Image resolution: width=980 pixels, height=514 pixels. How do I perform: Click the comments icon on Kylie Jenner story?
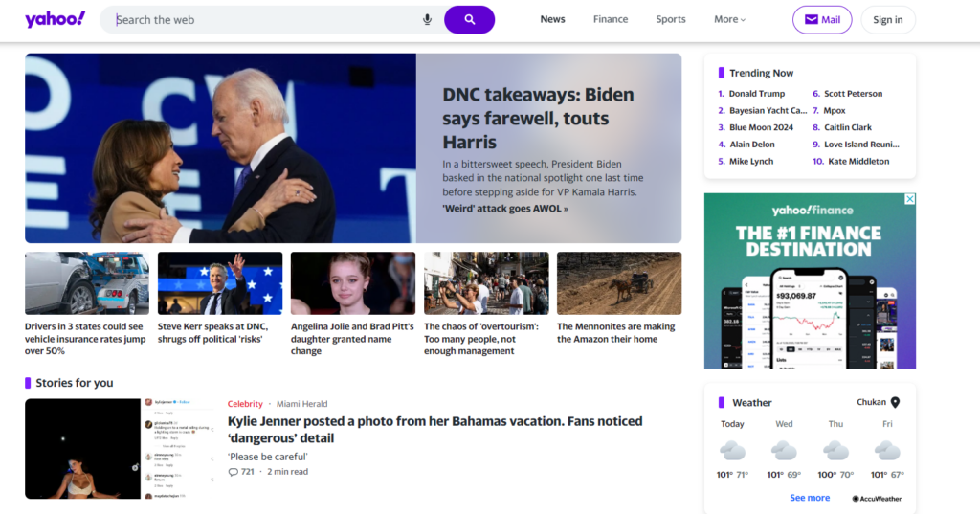(234, 472)
